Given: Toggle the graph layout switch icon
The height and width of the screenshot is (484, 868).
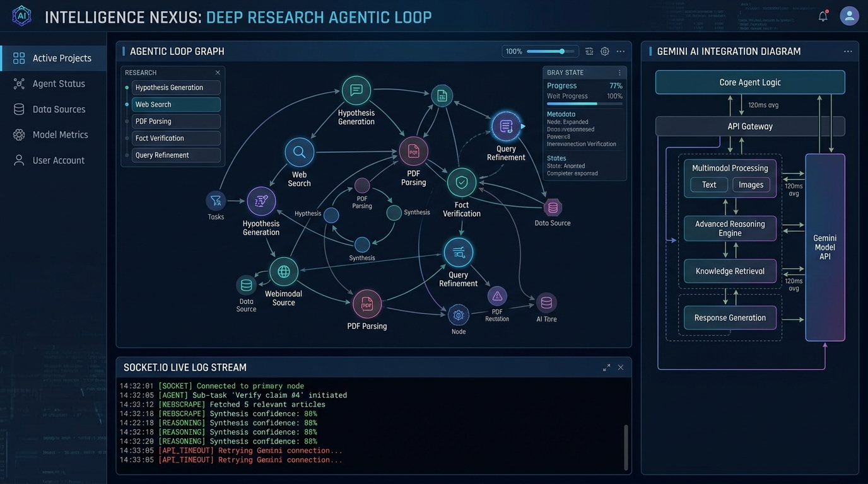Looking at the screenshot, I should pos(589,52).
